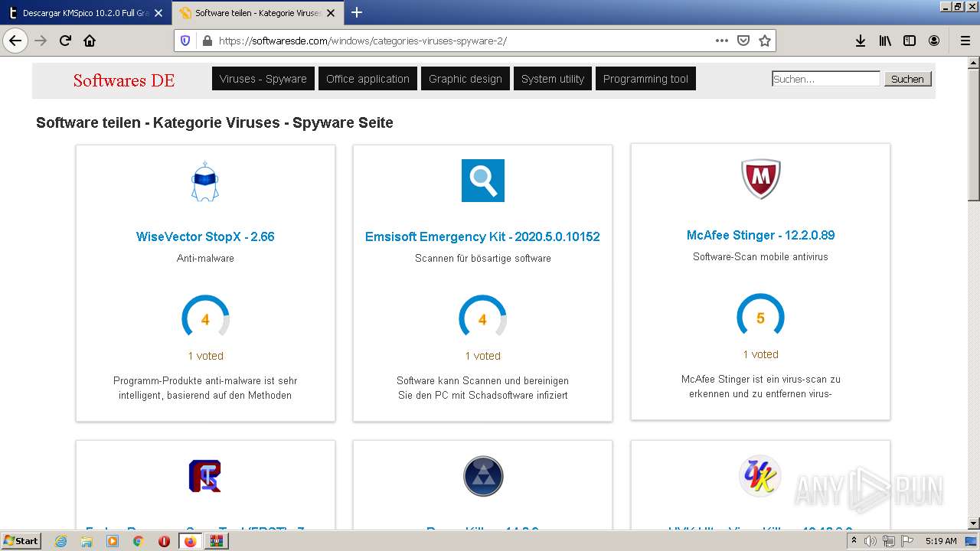Open page actions three-dot menu
980x551 pixels.
click(722, 41)
